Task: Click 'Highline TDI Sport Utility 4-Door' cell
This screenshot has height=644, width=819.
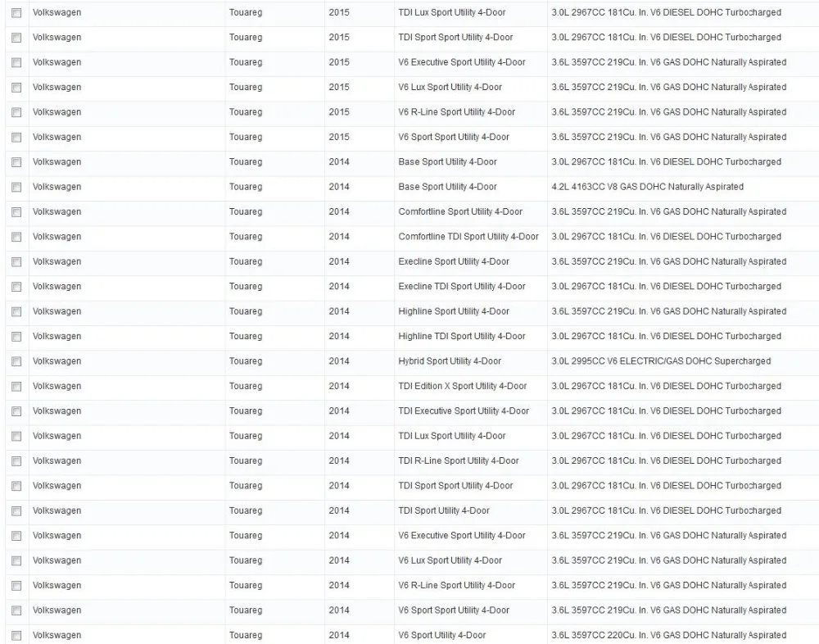Action: click(x=462, y=336)
